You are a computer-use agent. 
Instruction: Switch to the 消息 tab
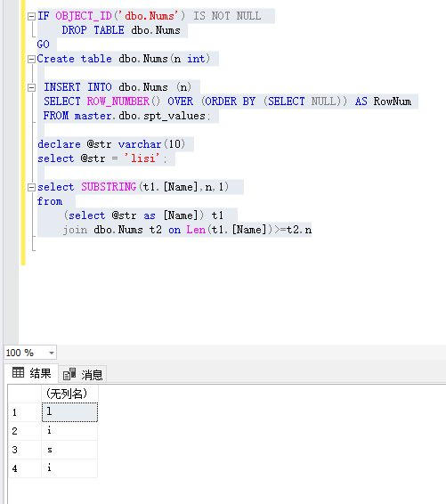click(83, 375)
